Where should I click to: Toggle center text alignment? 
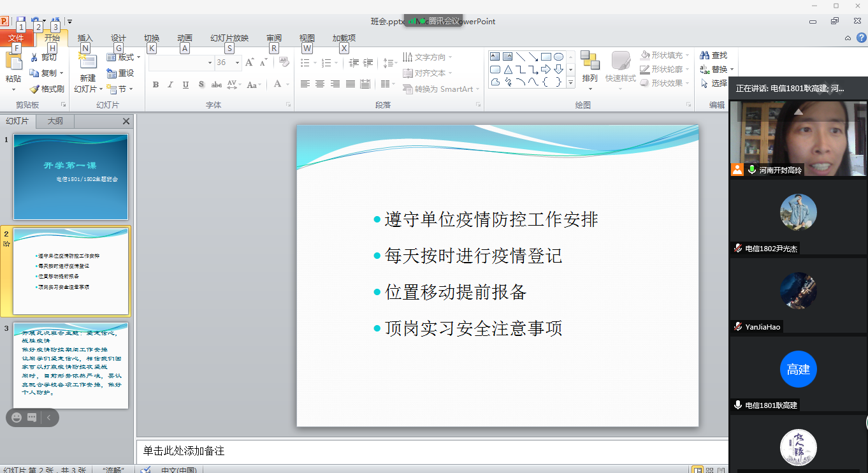pos(320,84)
